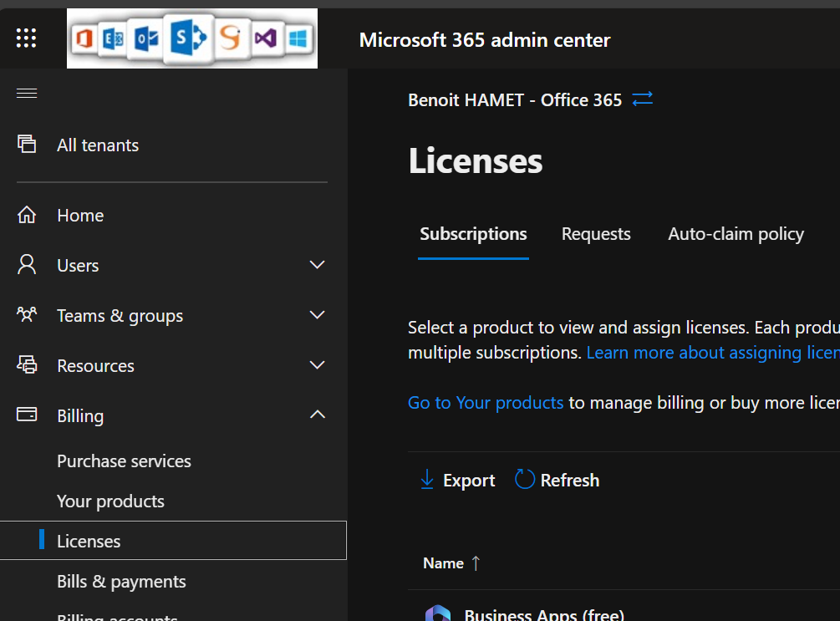Click the All tenants icon
Viewport: 840px width, 621px height.
(x=27, y=145)
